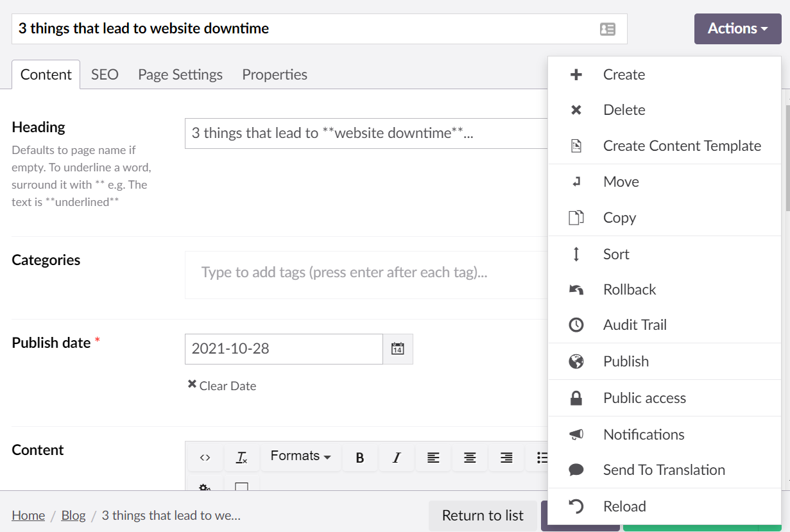This screenshot has width=790, height=532.
Task: Open the Blog breadcrumb link
Action: [73, 515]
